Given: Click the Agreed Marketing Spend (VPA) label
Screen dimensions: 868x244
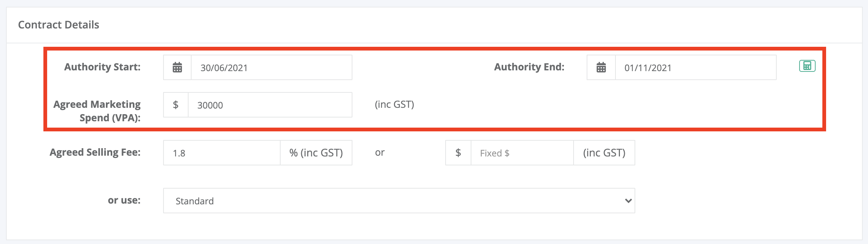Looking at the screenshot, I should click(97, 111).
